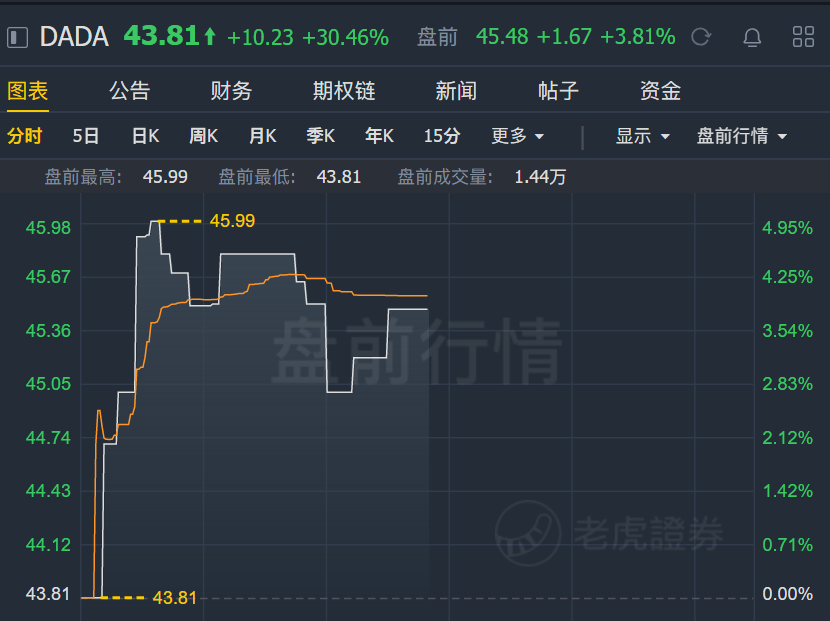Click the 财务 financials tab
Image resolution: width=830 pixels, height=621 pixels.
pos(231,91)
